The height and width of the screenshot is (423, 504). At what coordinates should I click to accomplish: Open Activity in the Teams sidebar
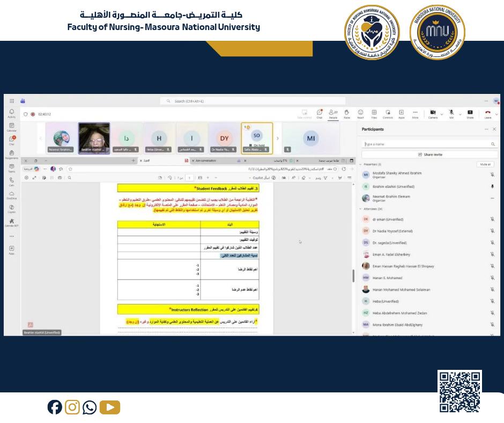tap(12, 111)
